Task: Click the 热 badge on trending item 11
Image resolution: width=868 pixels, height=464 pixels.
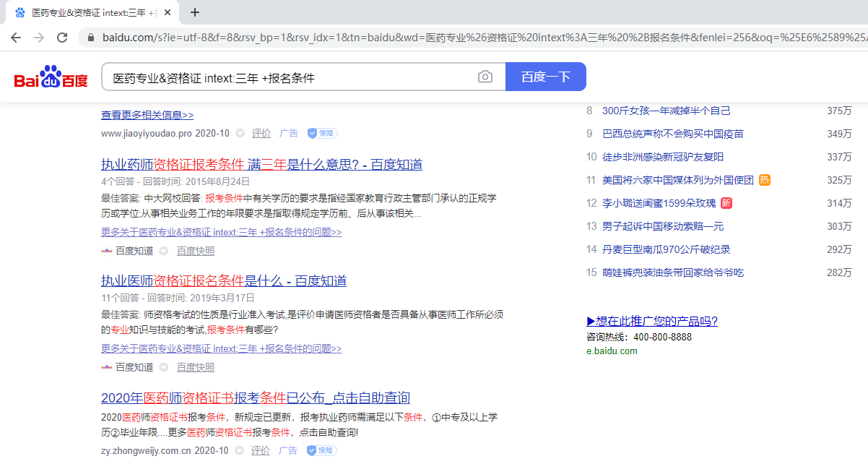Action: (765, 180)
